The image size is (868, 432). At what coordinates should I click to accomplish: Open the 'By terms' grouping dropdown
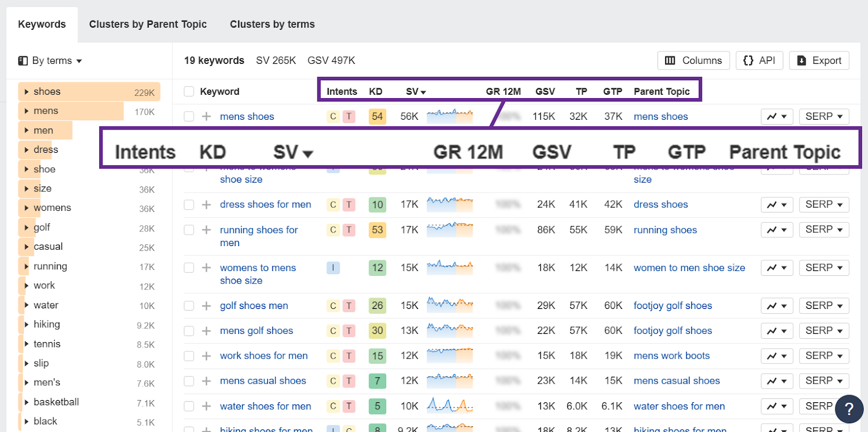click(x=50, y=61)
